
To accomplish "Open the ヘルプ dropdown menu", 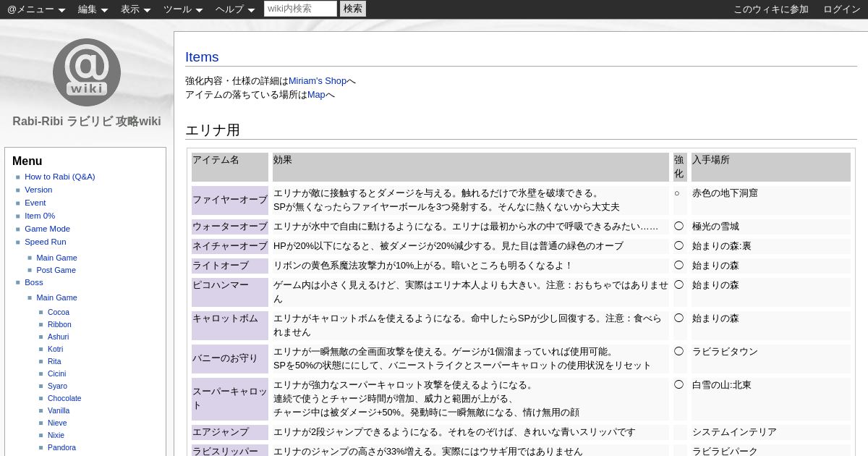I will click(235, 9).
